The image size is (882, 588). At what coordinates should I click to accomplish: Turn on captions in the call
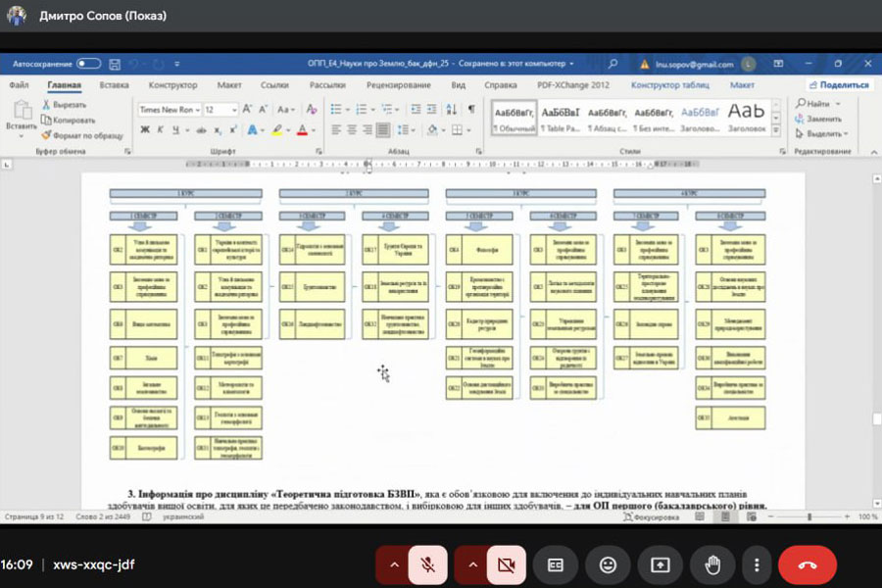click(x=556, y=564)
